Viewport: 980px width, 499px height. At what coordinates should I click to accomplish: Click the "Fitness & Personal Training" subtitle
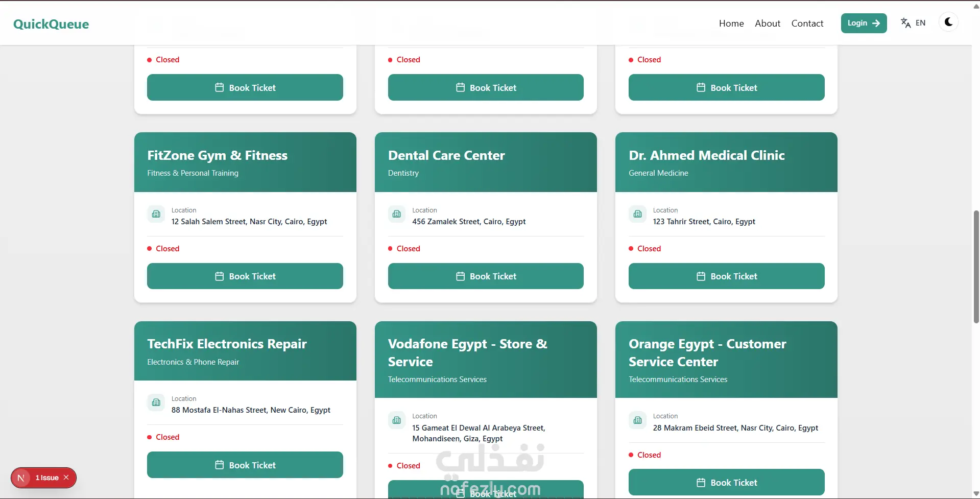pyautogui.click(x=193, y=173)
